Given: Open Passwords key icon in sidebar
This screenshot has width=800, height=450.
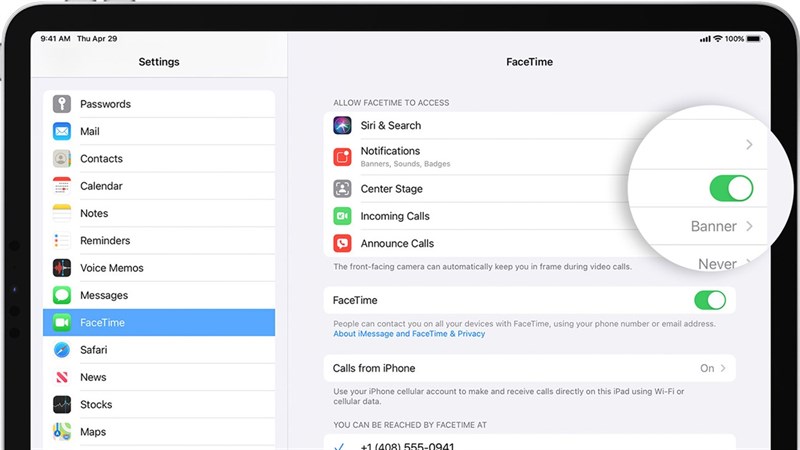Looking at the screenshot, I should point(62,104).
